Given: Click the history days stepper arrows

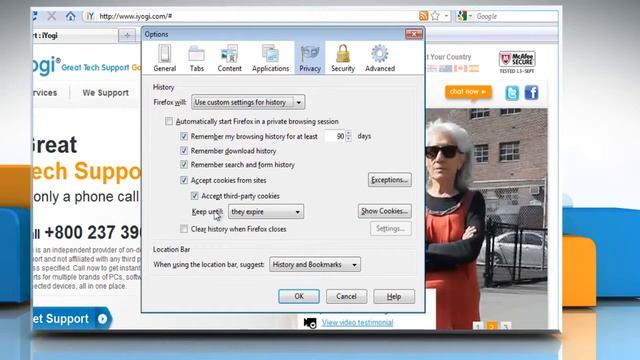Looking at the screenshot, I should click(348, 136).
